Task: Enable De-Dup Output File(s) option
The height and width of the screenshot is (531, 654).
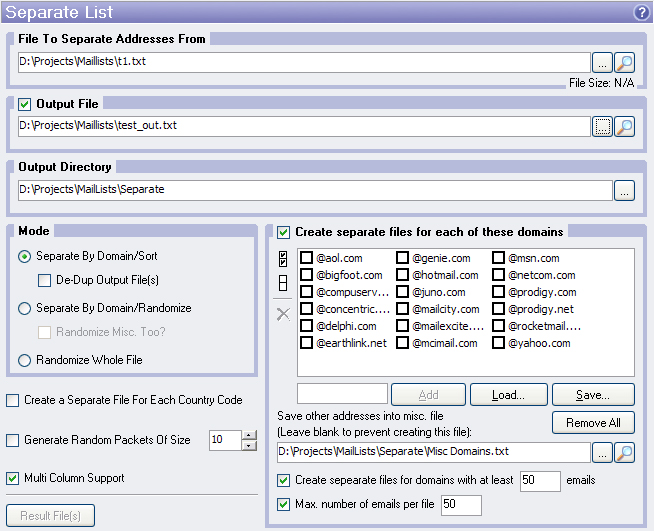Action: tap(45, 280)
